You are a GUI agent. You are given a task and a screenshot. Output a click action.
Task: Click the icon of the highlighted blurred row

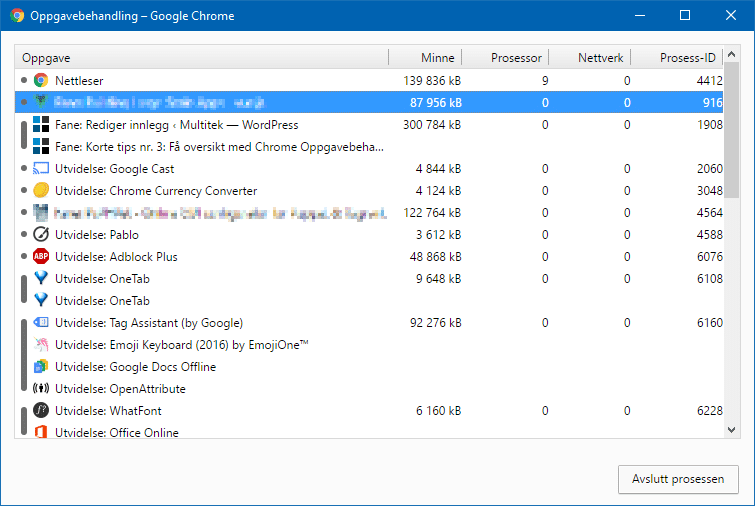click(x=41, y=102)
